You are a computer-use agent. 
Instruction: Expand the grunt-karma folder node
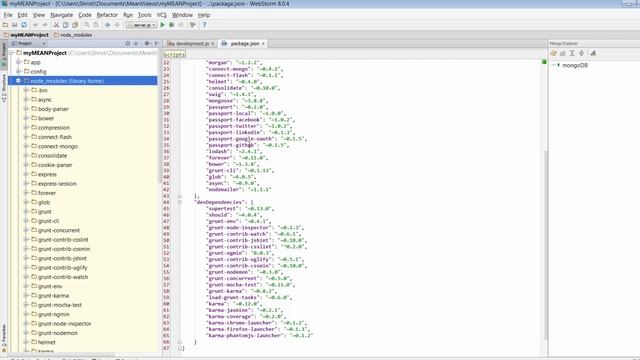(26, 295)
